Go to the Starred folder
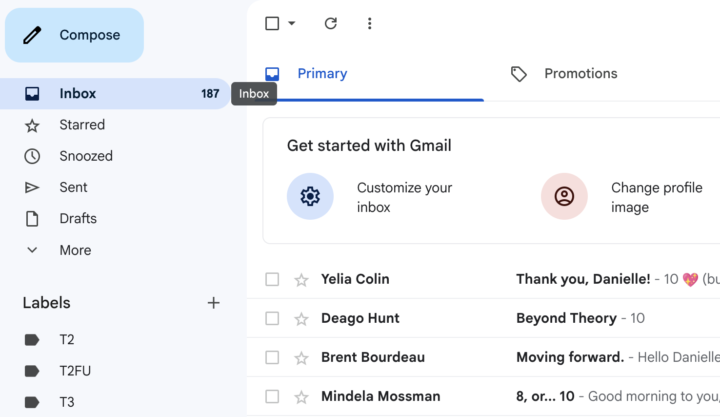 (82, 125)
